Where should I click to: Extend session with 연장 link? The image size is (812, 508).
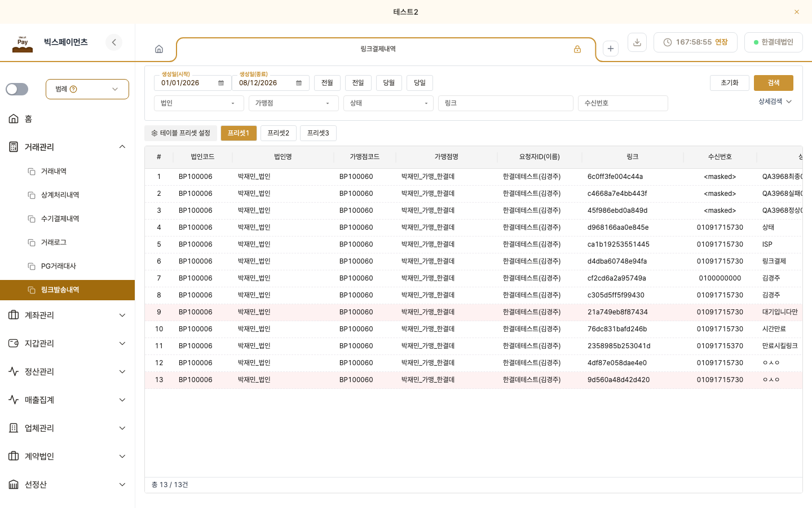point(721,42)
